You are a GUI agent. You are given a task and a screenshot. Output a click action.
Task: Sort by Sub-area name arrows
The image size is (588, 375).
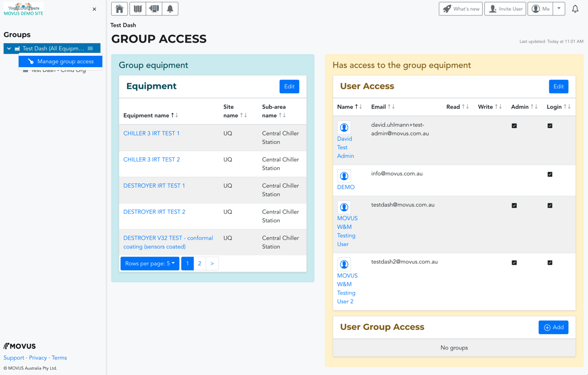pyautogui.click(x=282, y=116)
